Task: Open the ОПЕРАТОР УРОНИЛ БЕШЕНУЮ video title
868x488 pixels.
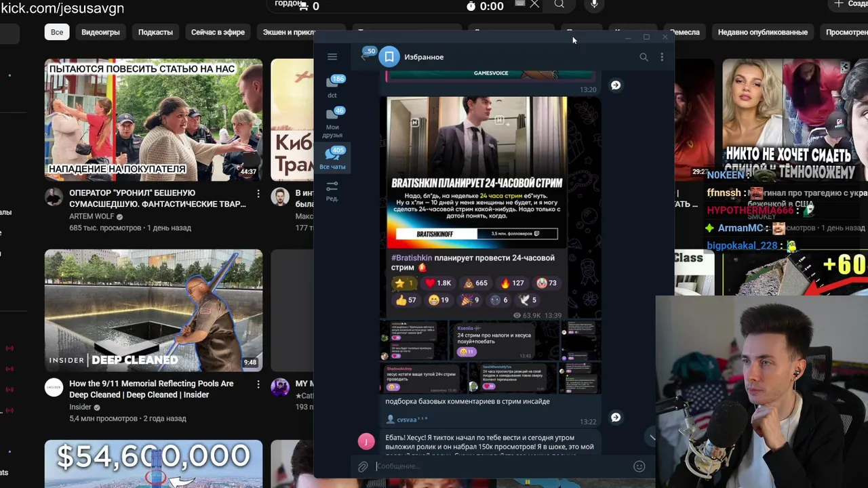Action: point(157,199)
